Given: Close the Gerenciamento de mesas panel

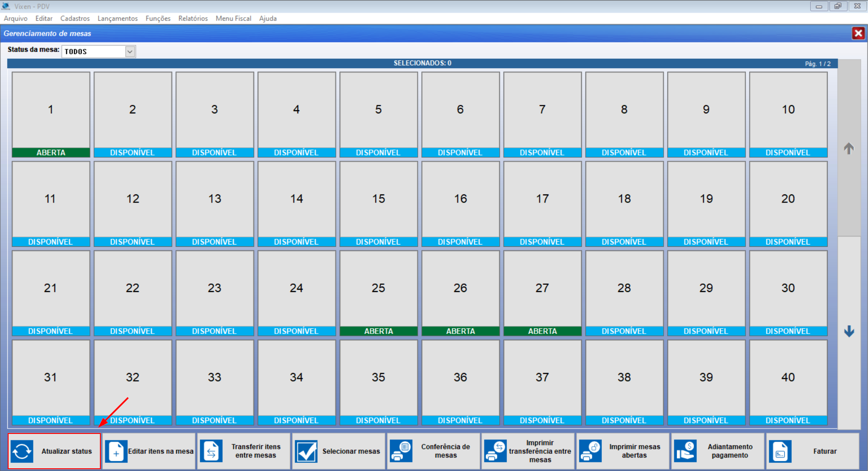Looking at the screenshot, I should [858, 33].
